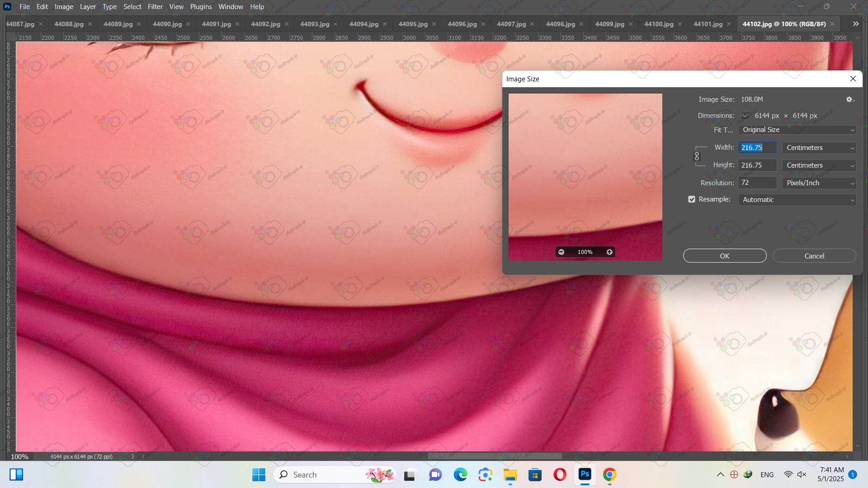Click the Photoshop Ps logo icon
This screenshot has height=488, width=868.
coord(7,7)
